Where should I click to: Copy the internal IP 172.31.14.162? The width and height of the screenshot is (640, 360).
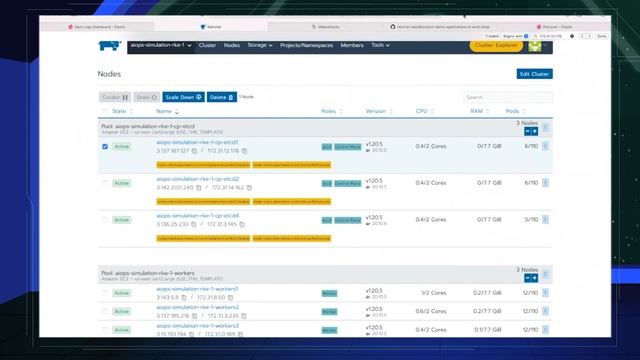[x=249, y=188]
